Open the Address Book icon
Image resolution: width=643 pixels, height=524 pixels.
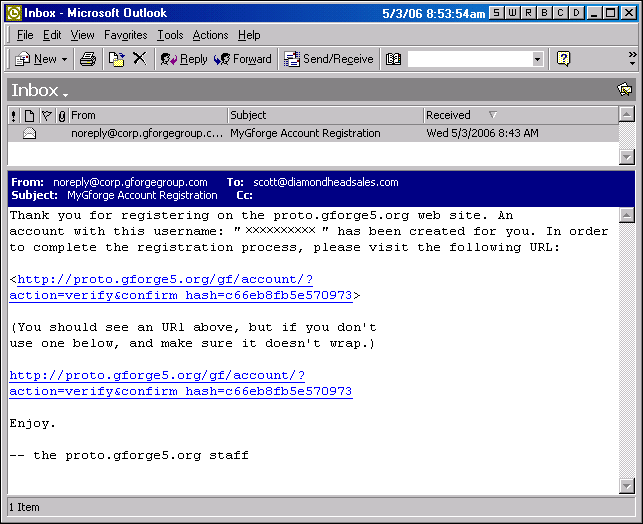tap(393, 59)
